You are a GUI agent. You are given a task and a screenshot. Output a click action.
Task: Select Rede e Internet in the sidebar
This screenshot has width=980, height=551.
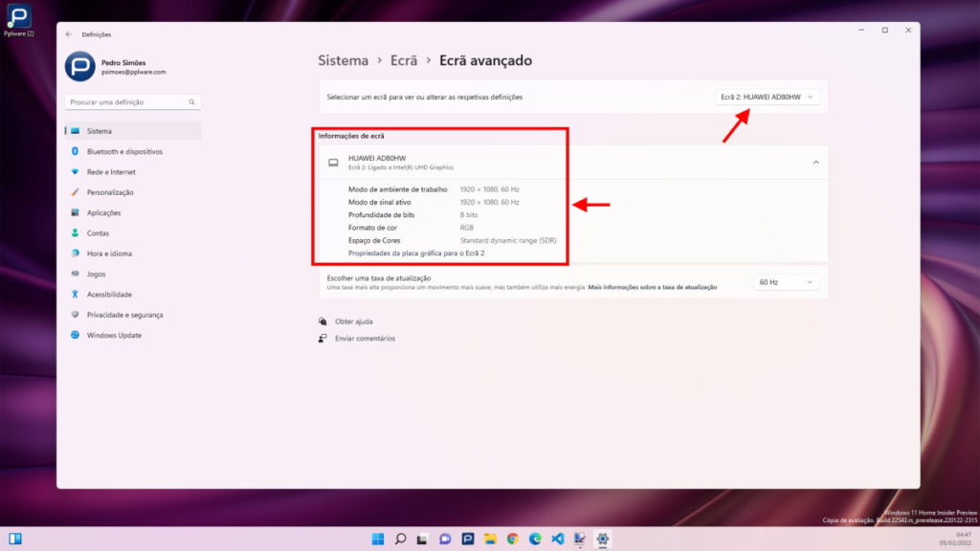[x=111, y=171]
